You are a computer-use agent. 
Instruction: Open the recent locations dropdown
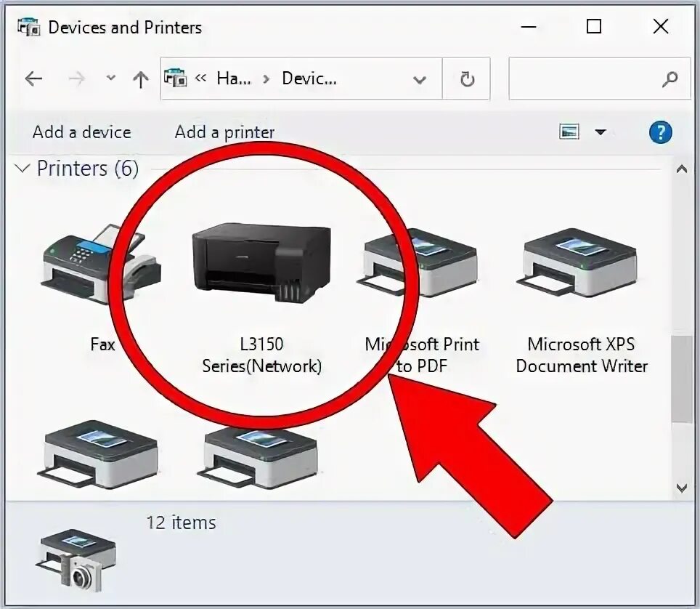[x=110, y=78]
